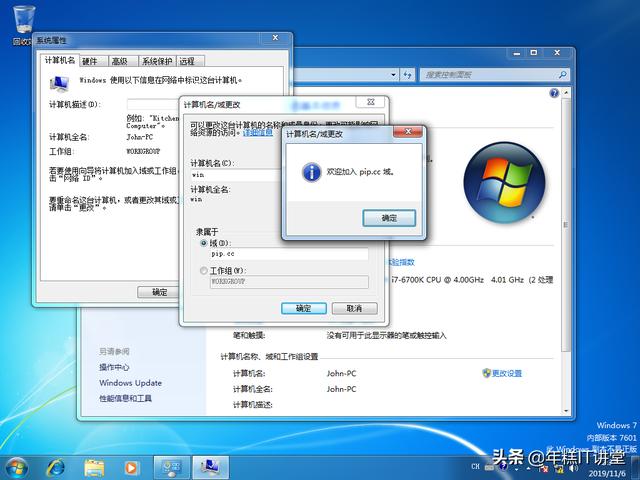Select the 工作组(W) radio button
Image resolution: width=640 pixels, height=480 pixels.
click(x=204, y=271)
